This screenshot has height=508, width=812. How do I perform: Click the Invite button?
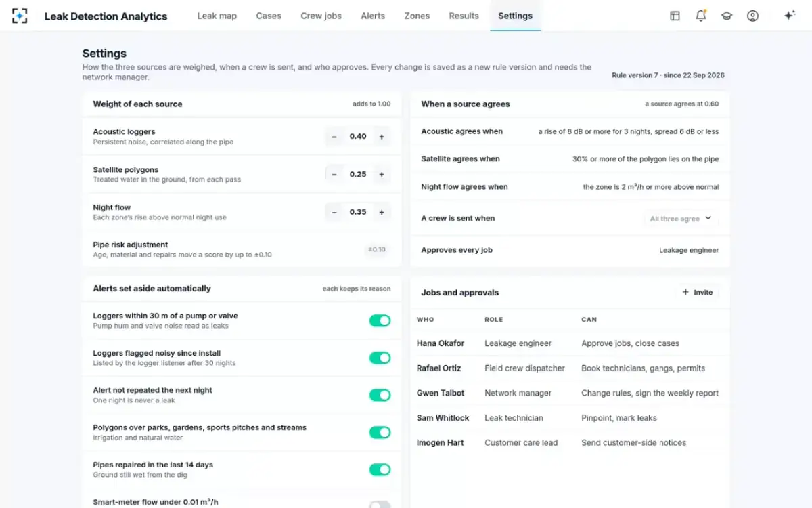697,292
